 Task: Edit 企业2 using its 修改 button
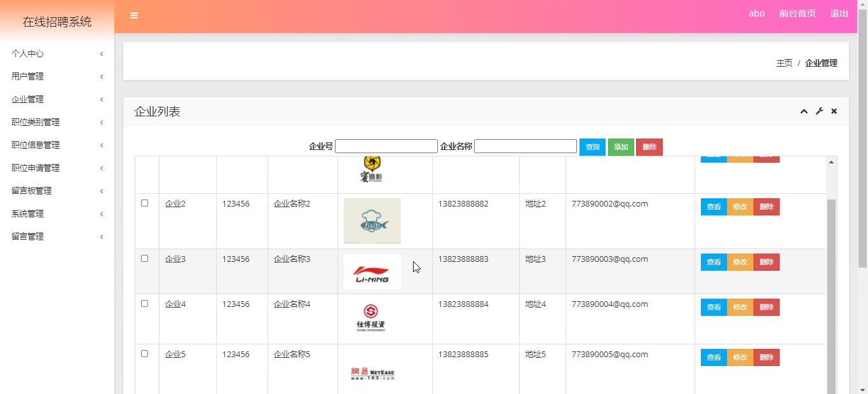coord(740,207)
